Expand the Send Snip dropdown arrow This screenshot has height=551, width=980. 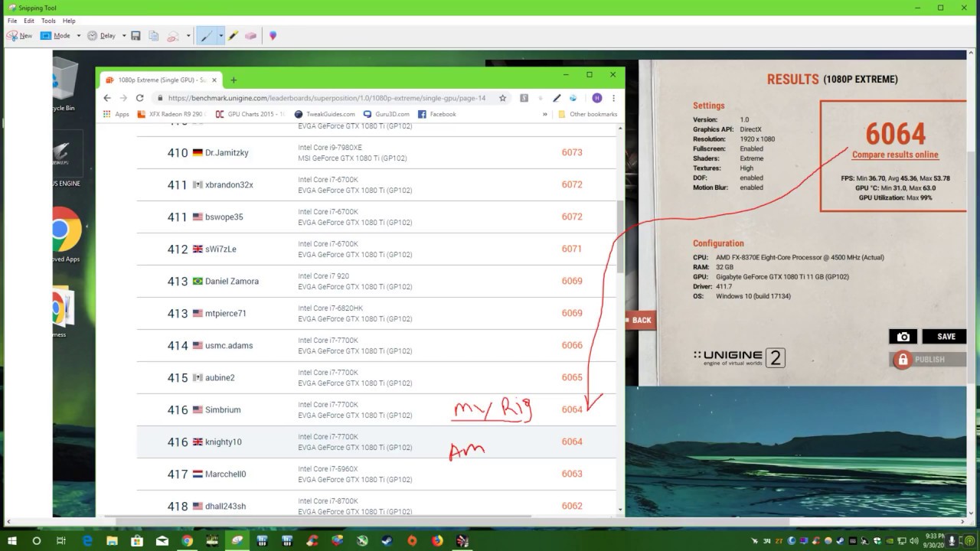188,36
